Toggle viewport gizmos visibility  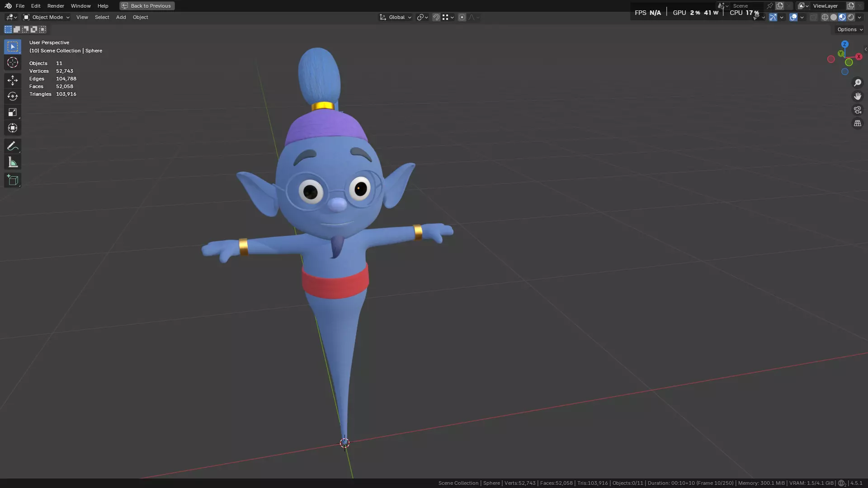click(x=773, y=17)
